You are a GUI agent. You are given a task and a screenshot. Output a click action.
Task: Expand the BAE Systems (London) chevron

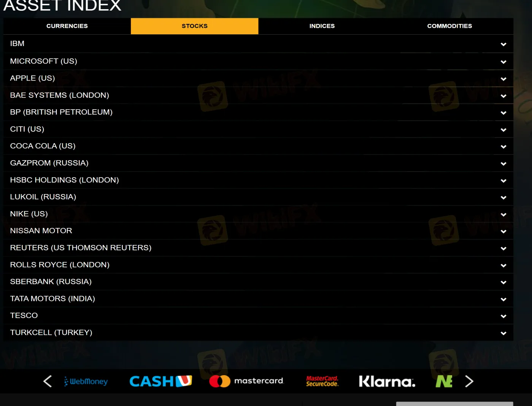(x=503, y=96)
